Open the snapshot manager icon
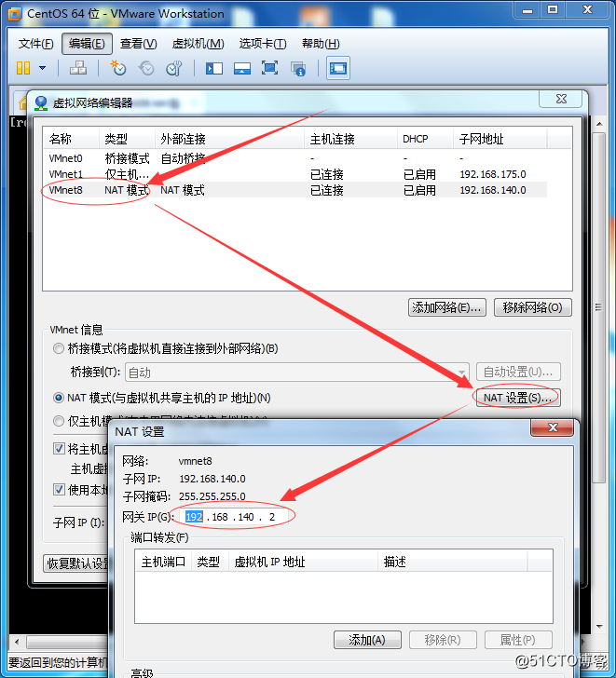The height and width of the screenshot is (678, 616). click(x=174, y=68)
